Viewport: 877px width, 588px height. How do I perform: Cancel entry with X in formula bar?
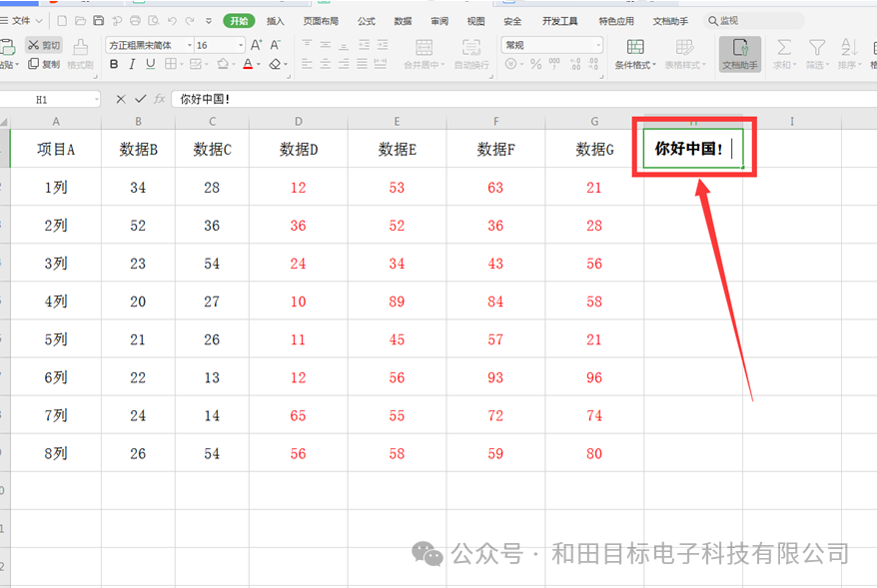(121, 99)
